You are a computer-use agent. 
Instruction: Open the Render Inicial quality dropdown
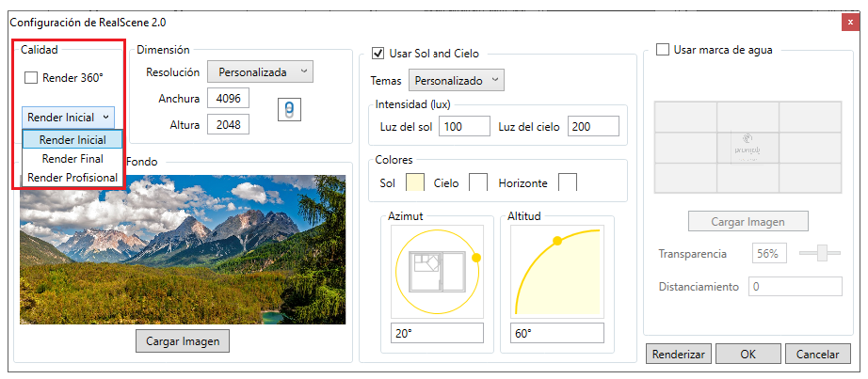[68, 118]
